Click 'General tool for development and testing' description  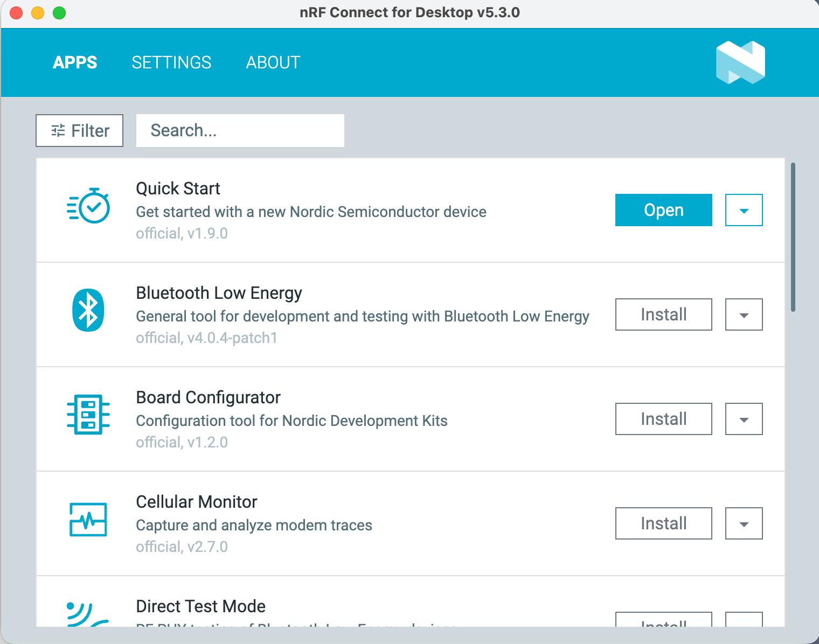[363, 316]
